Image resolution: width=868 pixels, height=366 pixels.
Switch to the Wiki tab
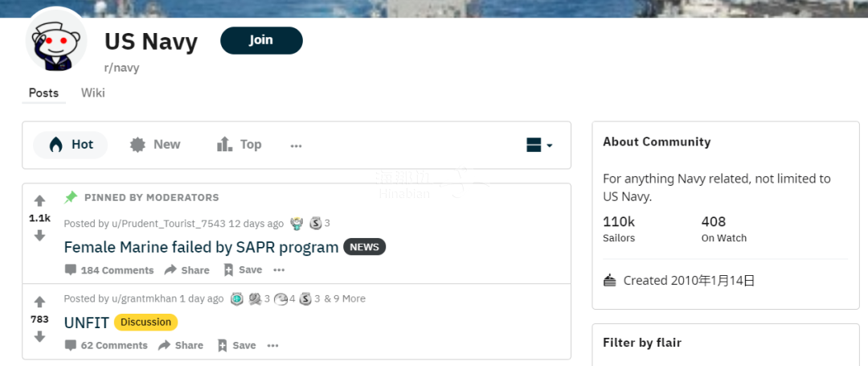pos(93,93)
